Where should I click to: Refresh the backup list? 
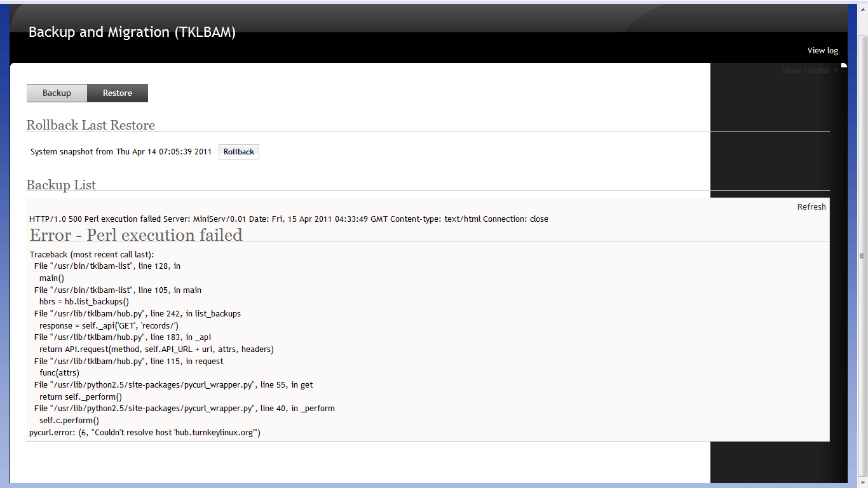811,207
